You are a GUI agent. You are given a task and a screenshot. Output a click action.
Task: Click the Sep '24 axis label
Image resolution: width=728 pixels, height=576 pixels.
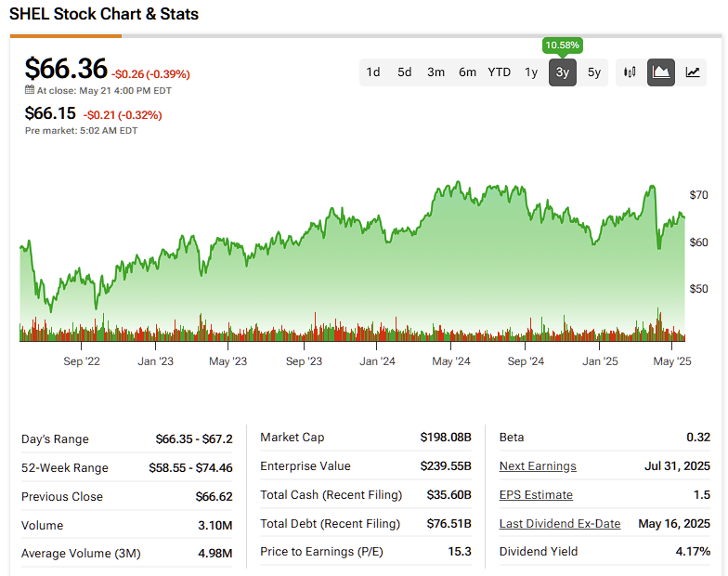coord(526,360)
